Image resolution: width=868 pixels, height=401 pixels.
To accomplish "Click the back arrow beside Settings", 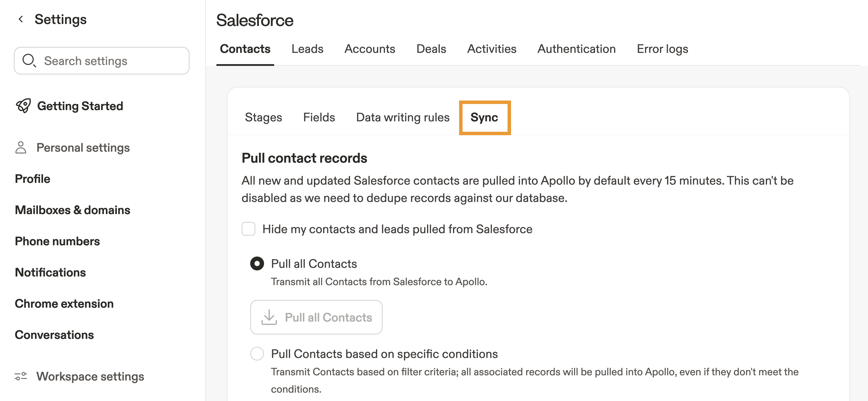I will [x=21, y=19].
